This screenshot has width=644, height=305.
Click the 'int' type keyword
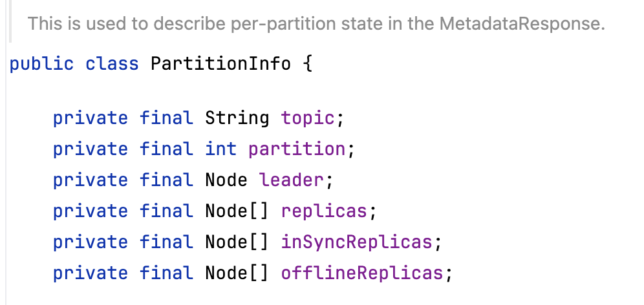[220, 149]
